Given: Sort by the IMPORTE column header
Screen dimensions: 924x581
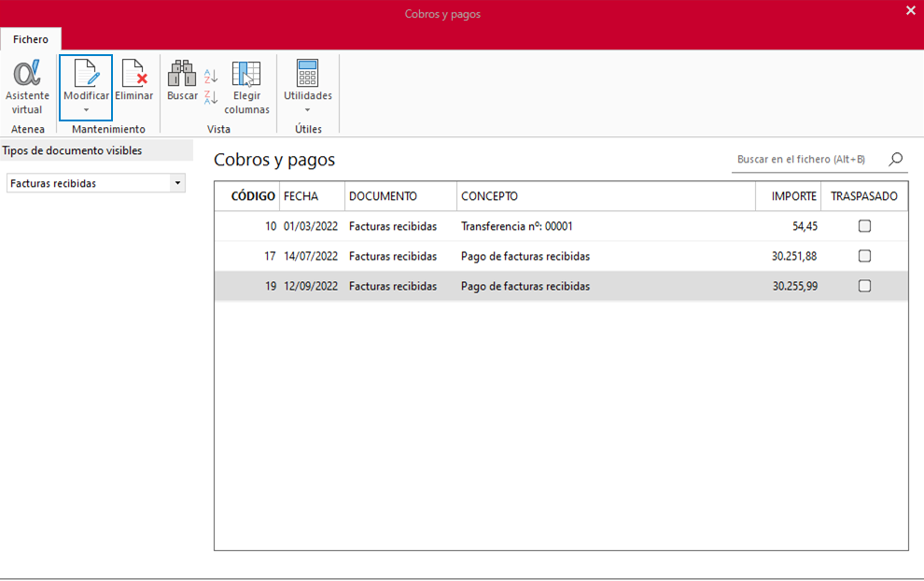Looking at the screenshot, I should point(793,196).
